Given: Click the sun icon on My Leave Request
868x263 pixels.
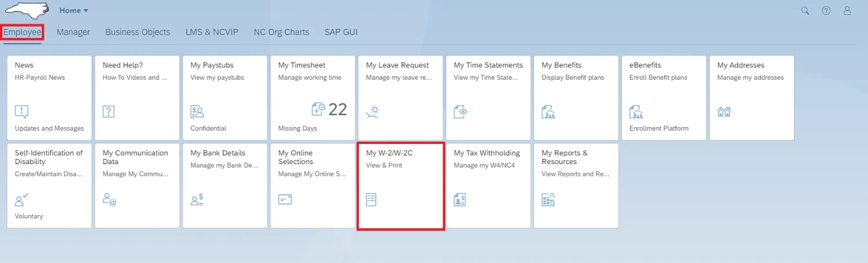Looking at the screenshot, I should click(373, 112).
